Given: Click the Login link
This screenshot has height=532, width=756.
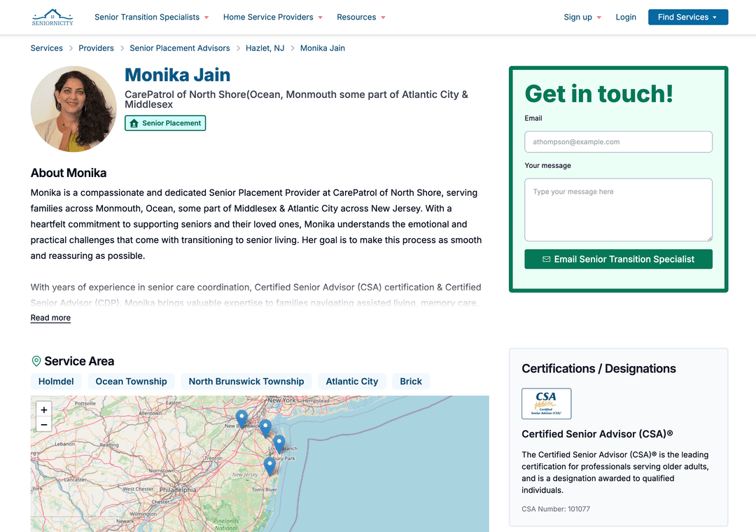Looking at the screenshot, I should (x=626, y=17).
